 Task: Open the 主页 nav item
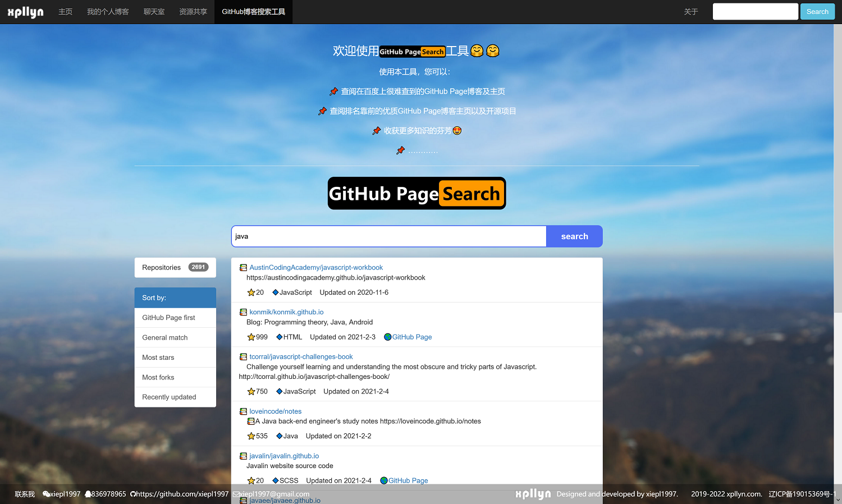coord(65,12)
